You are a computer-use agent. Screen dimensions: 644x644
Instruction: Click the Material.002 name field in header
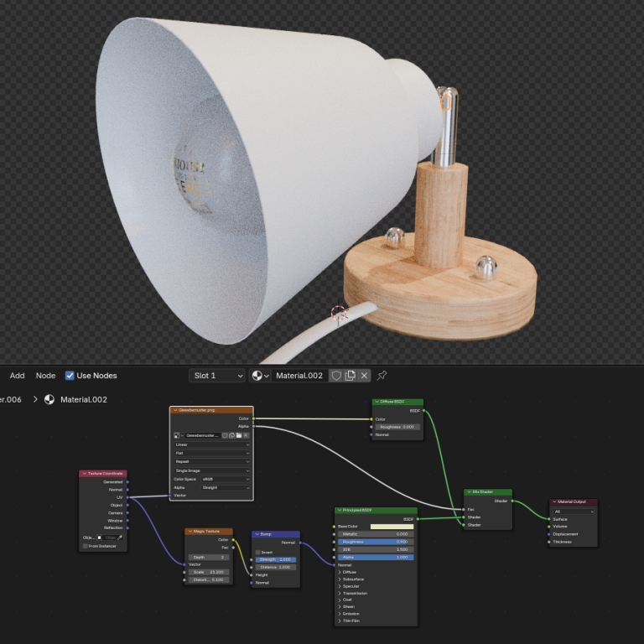[299, 376]
